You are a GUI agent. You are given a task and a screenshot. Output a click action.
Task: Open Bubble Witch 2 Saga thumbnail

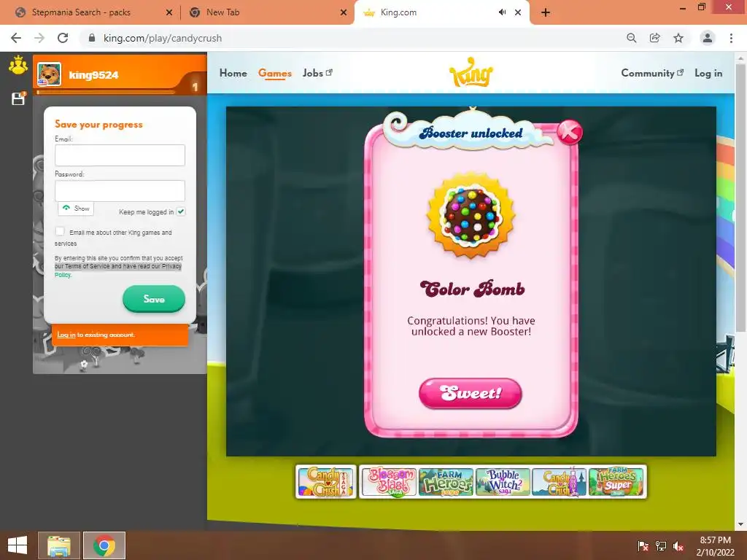point(503,482)
